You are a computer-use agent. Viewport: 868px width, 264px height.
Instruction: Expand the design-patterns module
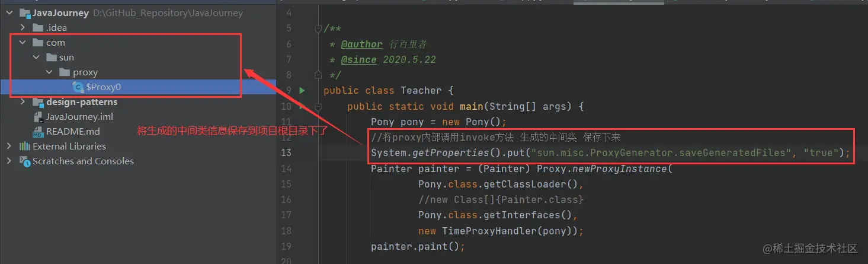[23, 101]
